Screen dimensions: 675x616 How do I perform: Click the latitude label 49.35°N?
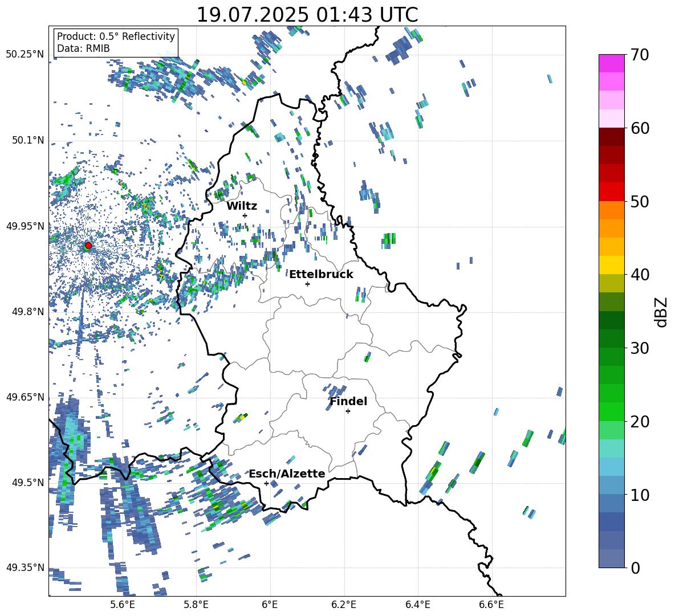click(25, 568)
